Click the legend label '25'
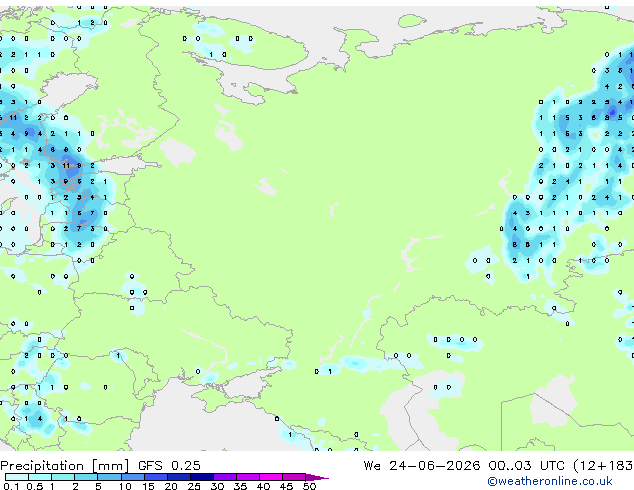Viewport: 634px width, 490px height. click(x=194, y=486)
